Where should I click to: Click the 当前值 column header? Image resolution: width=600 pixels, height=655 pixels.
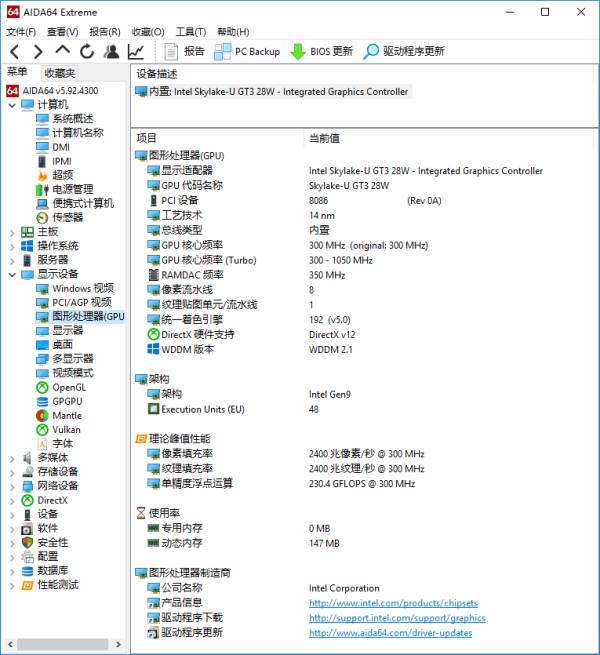(324, 138)
